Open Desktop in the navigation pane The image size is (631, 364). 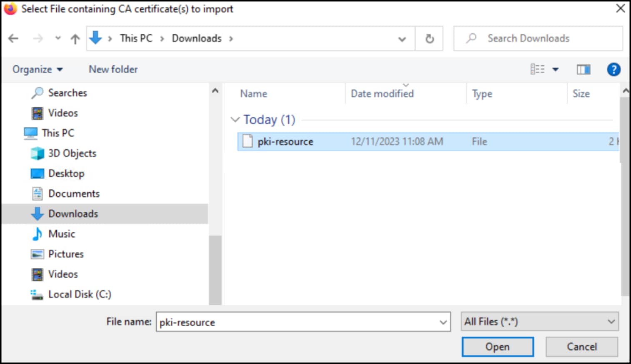point(66,173)
